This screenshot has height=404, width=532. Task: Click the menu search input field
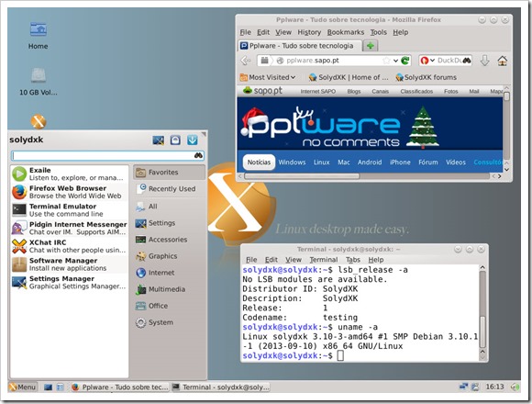click(x=108, y=156)
